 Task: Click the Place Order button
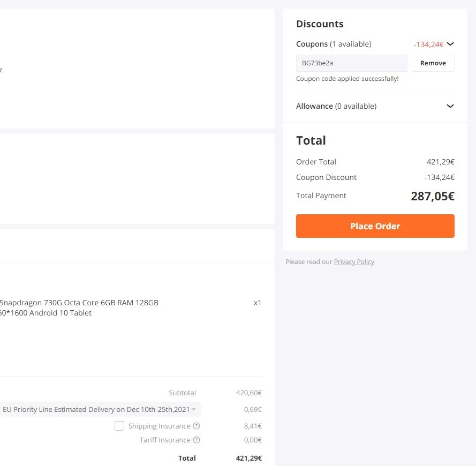tap(375, 226)
